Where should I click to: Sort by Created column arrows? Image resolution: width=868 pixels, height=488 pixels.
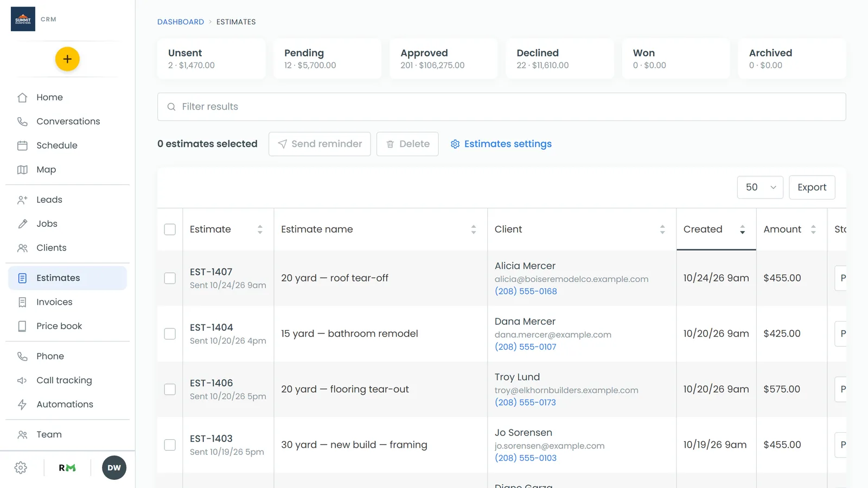pos(742,229)
